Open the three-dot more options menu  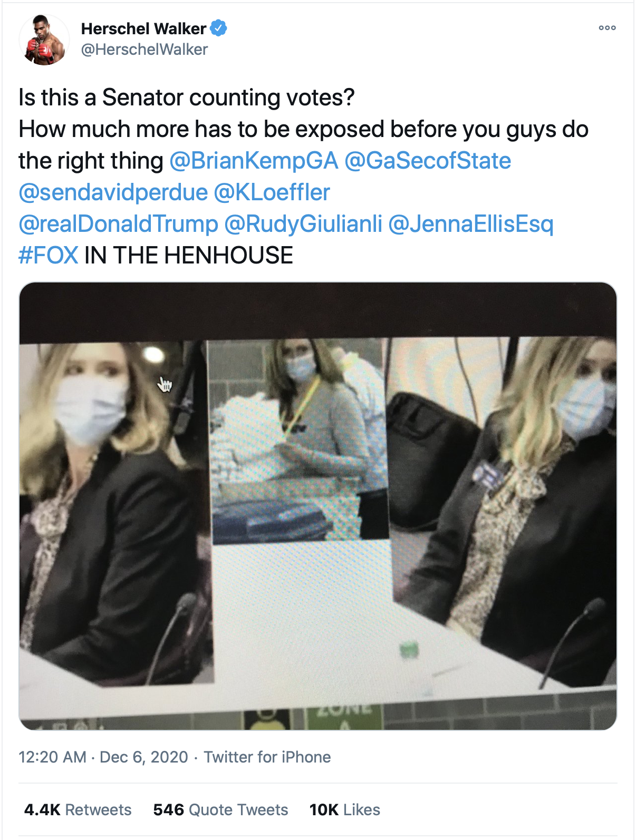tap(607, 28)
